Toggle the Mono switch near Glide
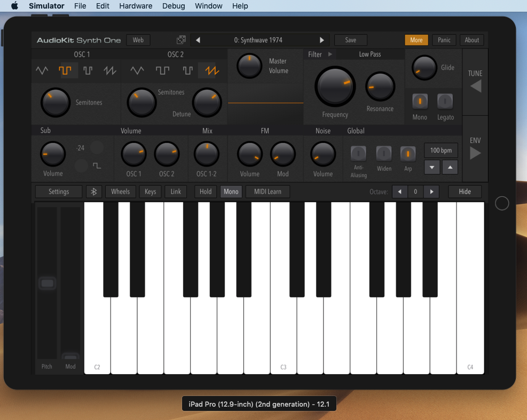 click(420, 101)
